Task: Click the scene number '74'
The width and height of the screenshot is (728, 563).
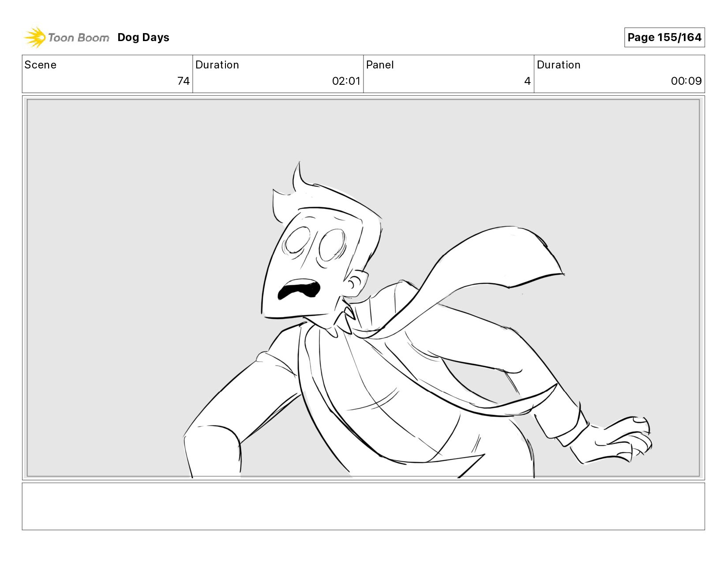Action: tap(184, 81)
